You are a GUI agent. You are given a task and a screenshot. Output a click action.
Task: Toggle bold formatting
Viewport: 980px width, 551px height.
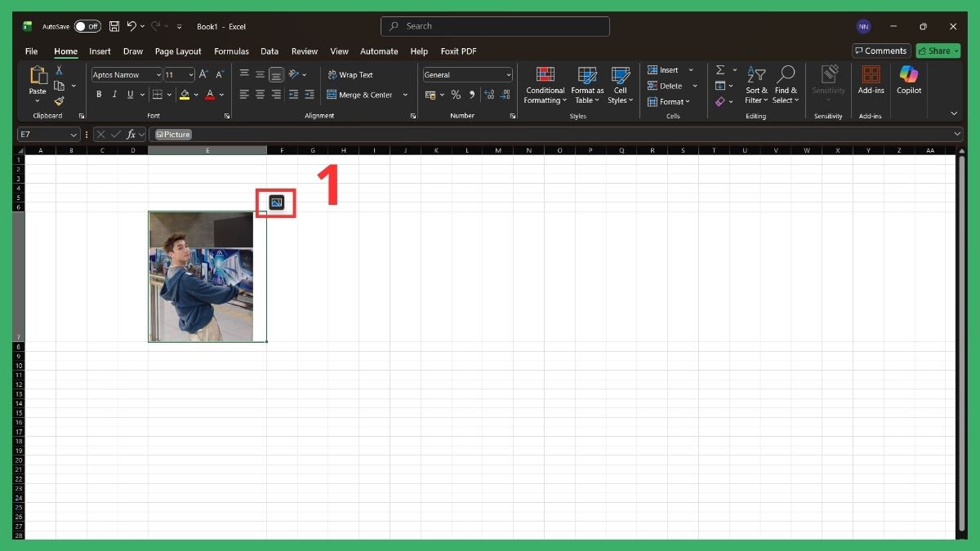pos(99,94)
